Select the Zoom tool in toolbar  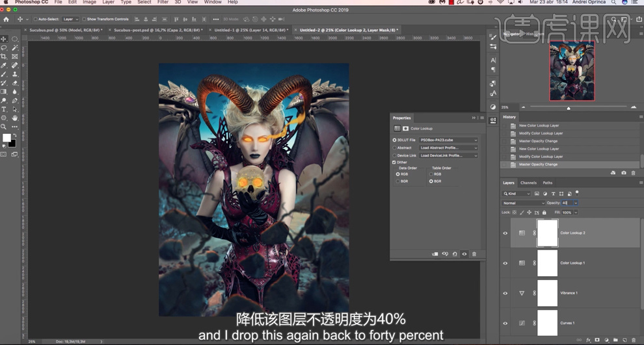click(x=5, y=127)
